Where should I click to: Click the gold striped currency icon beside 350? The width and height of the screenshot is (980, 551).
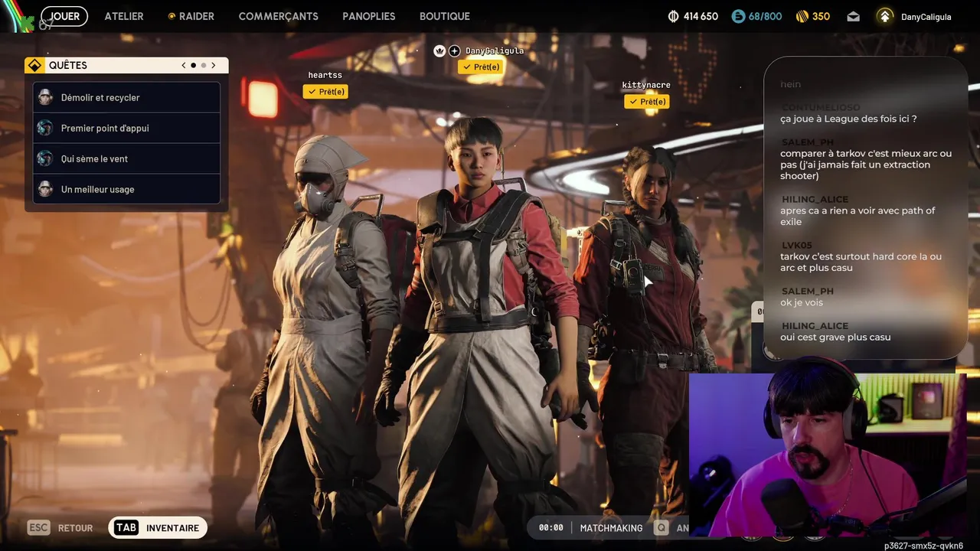(x=802, y=16)
